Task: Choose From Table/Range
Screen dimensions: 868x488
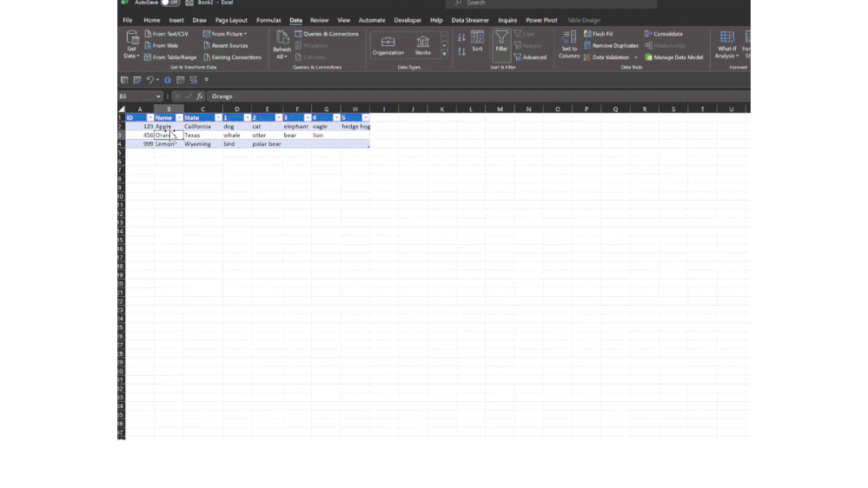Action: (170, 57)
